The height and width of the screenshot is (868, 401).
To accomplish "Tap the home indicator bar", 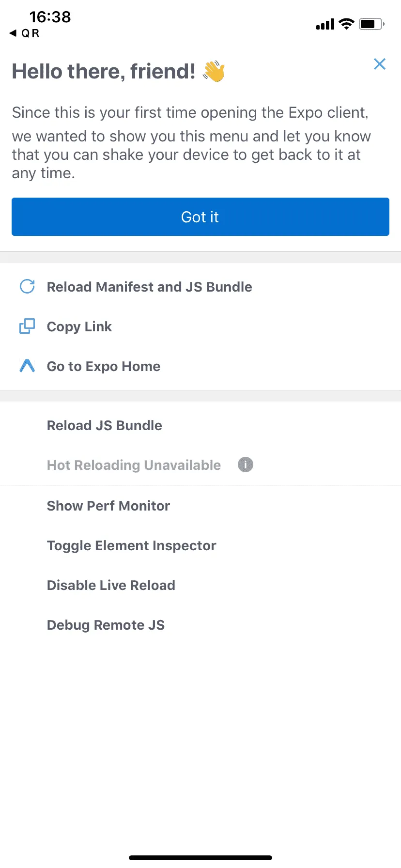I will (200, 858).
